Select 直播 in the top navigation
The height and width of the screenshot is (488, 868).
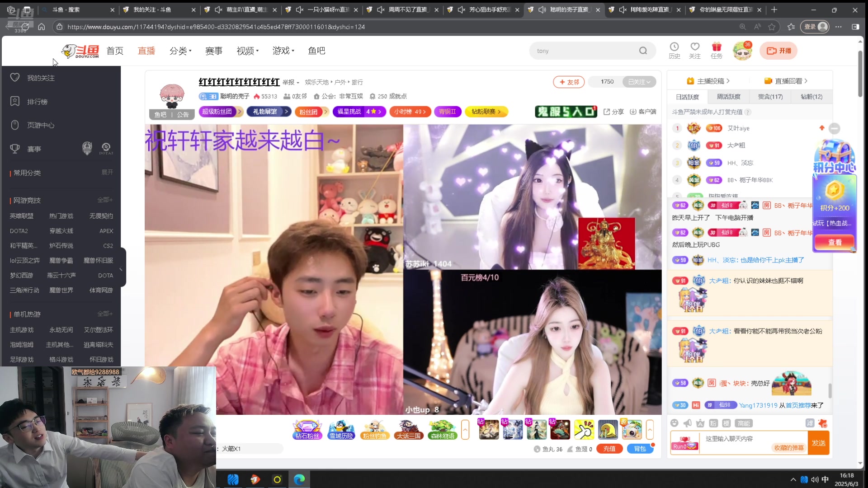[x=146, y=51]
